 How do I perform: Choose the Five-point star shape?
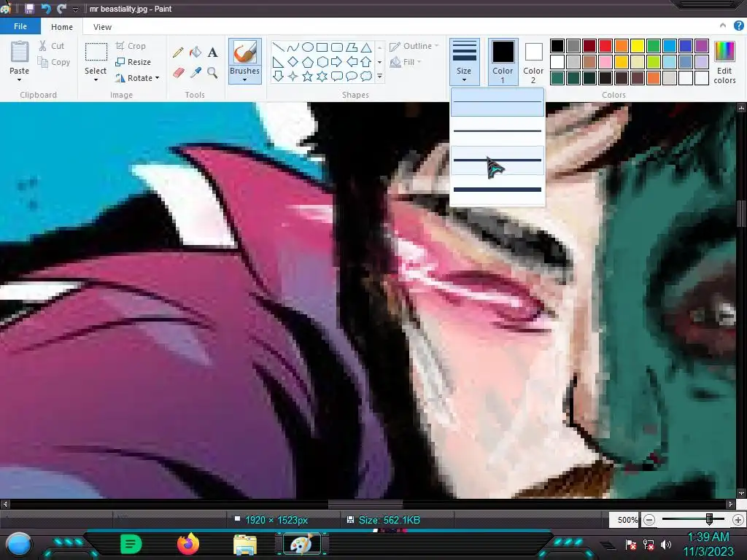pos(308,76)
